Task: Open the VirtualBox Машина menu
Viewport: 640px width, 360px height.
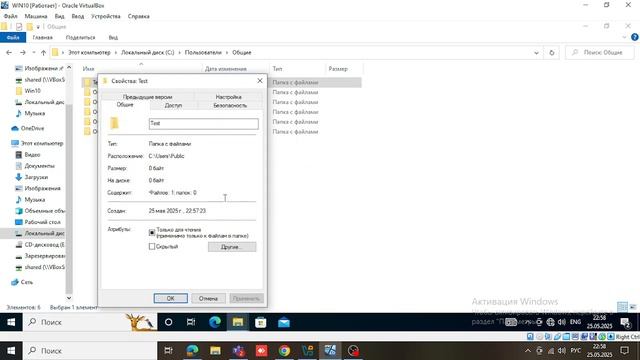Action: [x=36, y=16]
